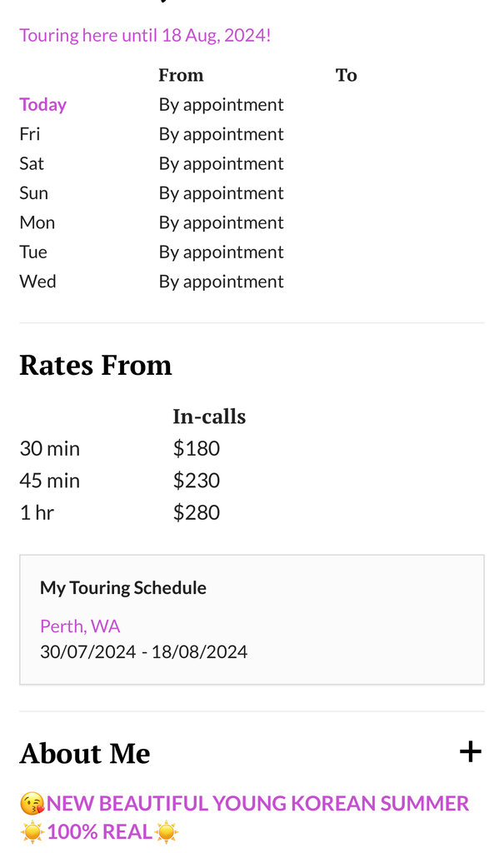The width and height of the screenshot is (504, 853).
Task: Click the In-calls column header
Action: [x=209, y=417]
